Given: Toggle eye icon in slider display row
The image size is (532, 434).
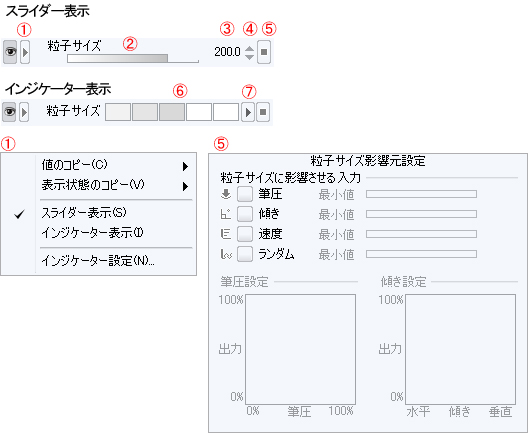Looking at the screenshot, I should 10,52.
